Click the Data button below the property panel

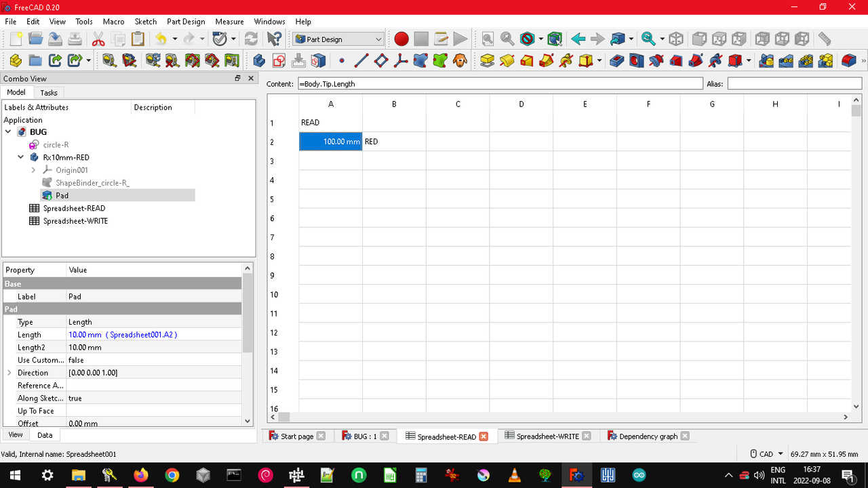pyautogui.click(x=44, y=434)
